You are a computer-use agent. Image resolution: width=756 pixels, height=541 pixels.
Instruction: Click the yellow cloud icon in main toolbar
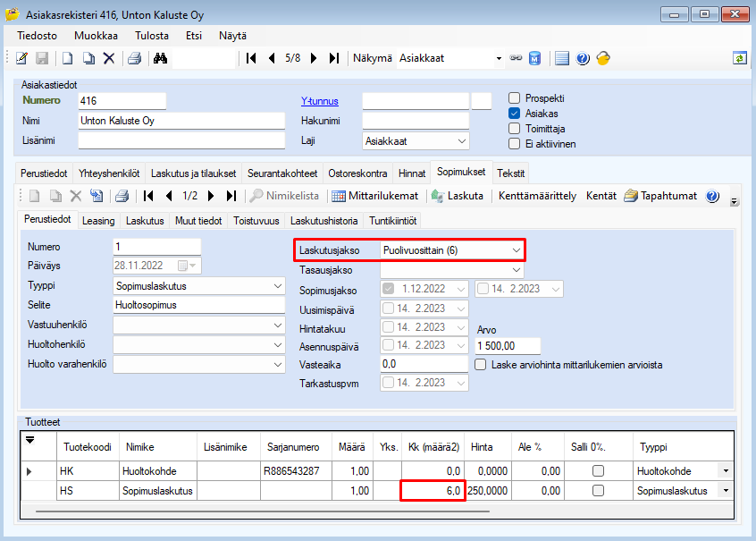coord(603,58)
